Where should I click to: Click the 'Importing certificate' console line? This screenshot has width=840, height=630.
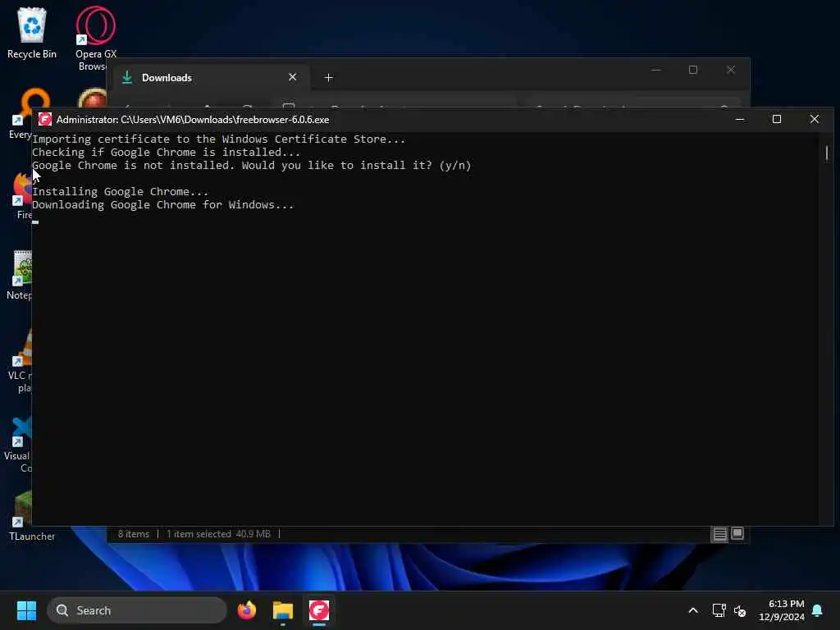(218, 139)
